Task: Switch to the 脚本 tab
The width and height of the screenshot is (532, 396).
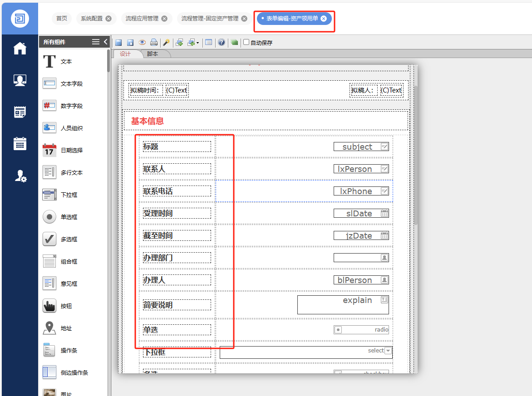Action: click(153, 54)
